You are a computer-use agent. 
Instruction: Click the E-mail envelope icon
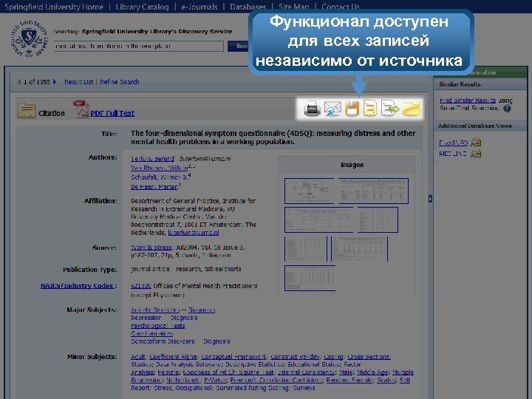click(332, 109)
